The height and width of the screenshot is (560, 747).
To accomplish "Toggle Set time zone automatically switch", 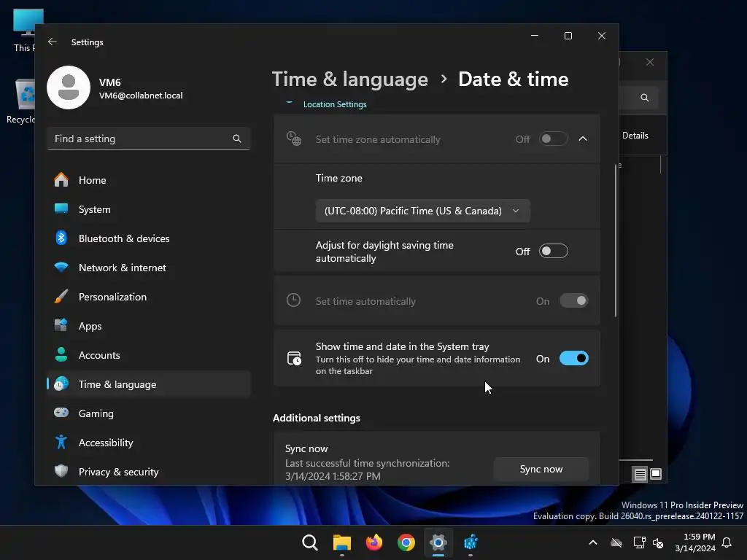I will [553, 139].
